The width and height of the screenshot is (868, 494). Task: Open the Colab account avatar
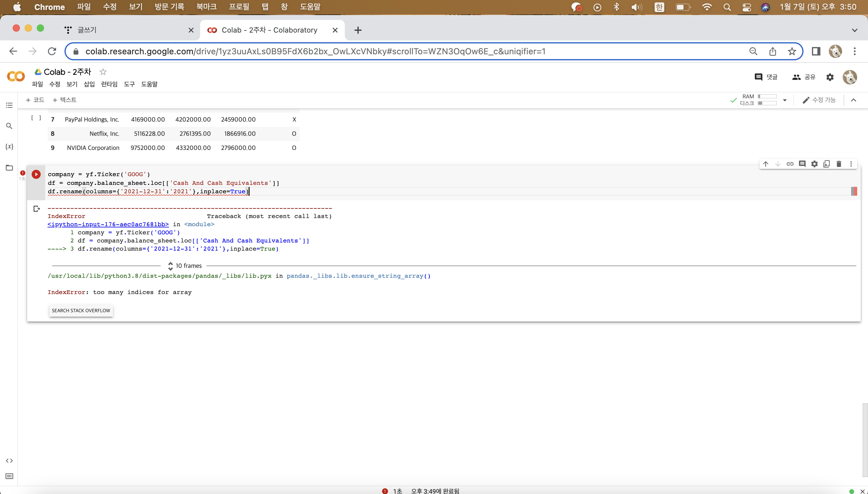click(x=850, y=77)
